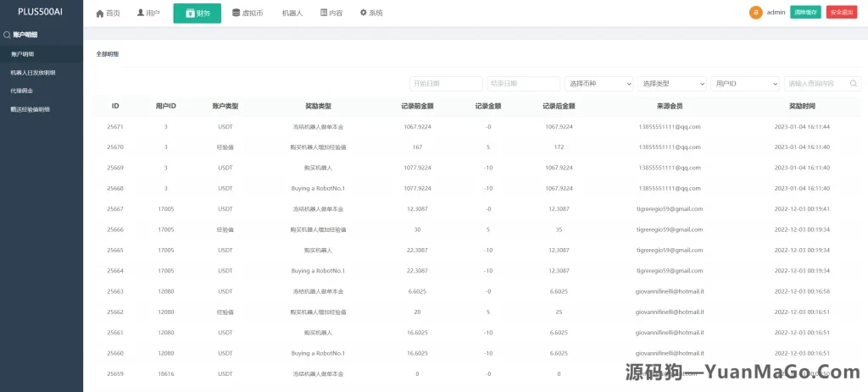The width and height of the screenshot is (868, 392).
Task: Click ID cell 25670
Action: 115,147
